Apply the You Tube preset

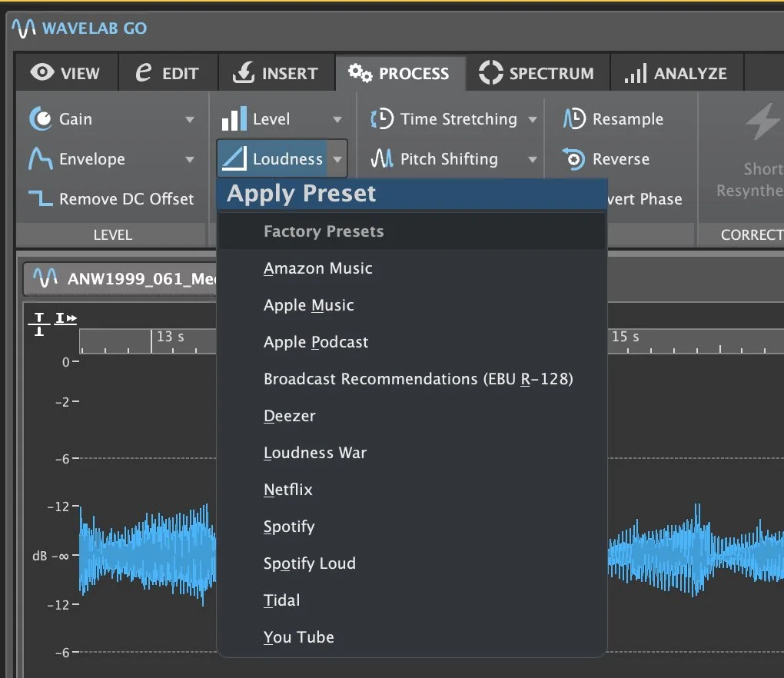pyautogui.click(x=413, y=637)
